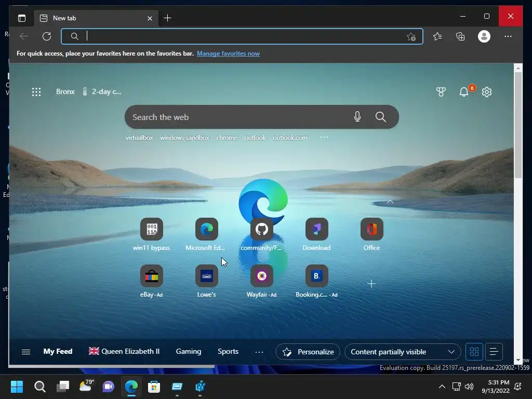532x399 pixels.
Task: Open Microsoft Rewards trophy icon
Action: [x=441, y=91]
